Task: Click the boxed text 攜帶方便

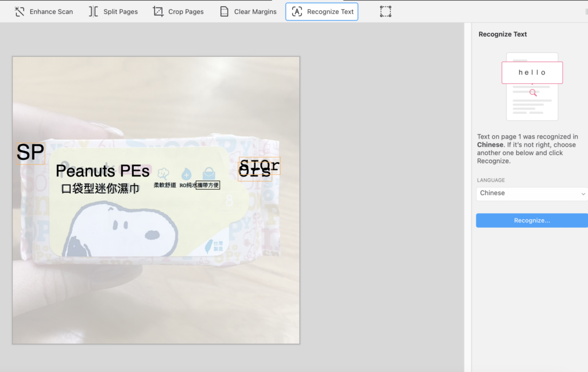Action: 208,185
